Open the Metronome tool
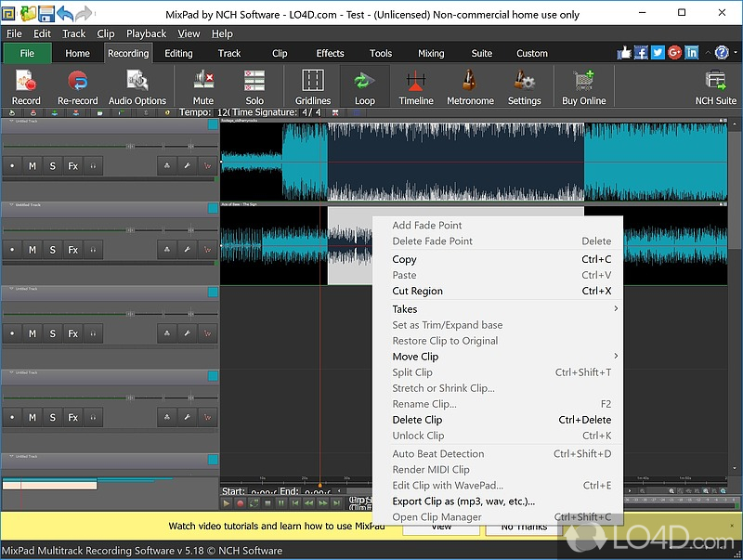Viewport: 743px width, 560px height. tap(470, 87)
